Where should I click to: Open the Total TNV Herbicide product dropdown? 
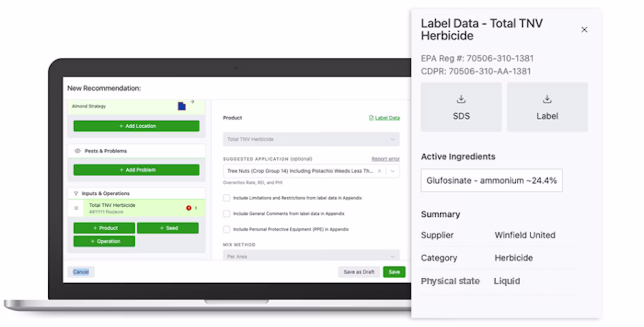[311, 139]
